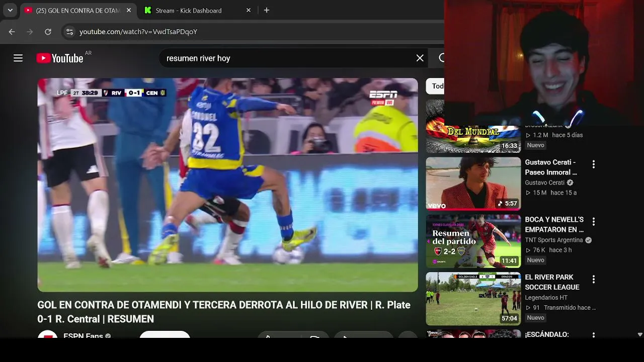Go back to the previous page
The width and height of the screenshot is (644, 362).
pos(12,32)
